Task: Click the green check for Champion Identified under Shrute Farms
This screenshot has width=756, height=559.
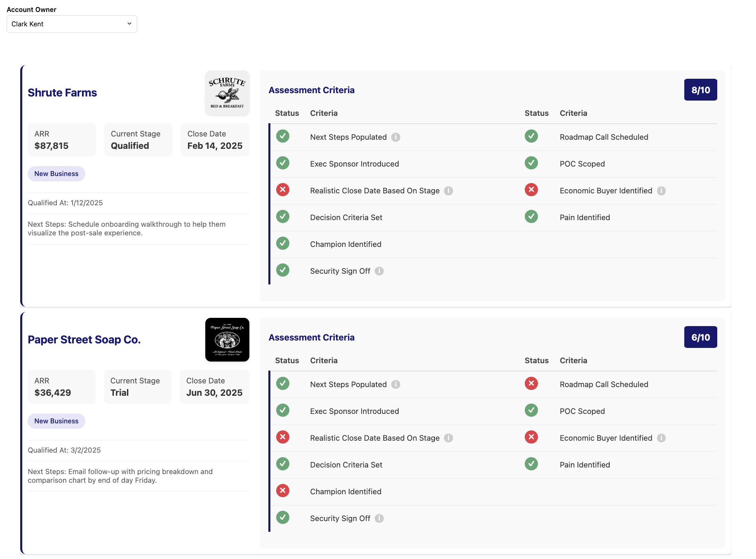Action: [x=283, y=243]
